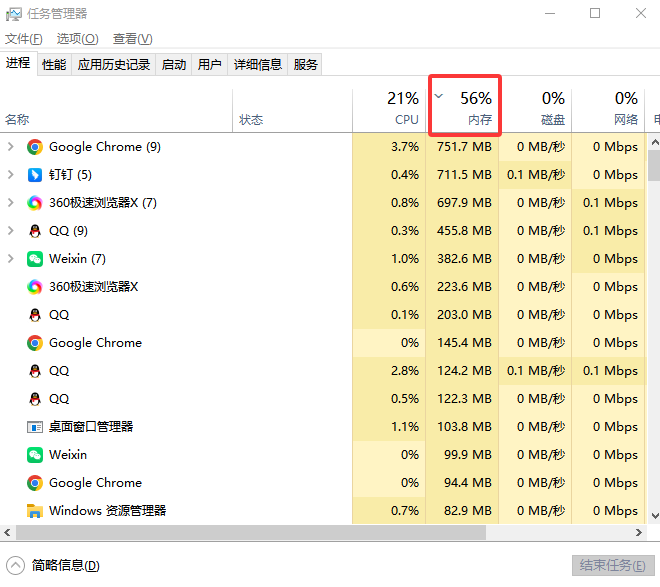This screenshot has width=660, height=587.
Task: Click the Weixin (7) green icon
Action: point(35,259)
